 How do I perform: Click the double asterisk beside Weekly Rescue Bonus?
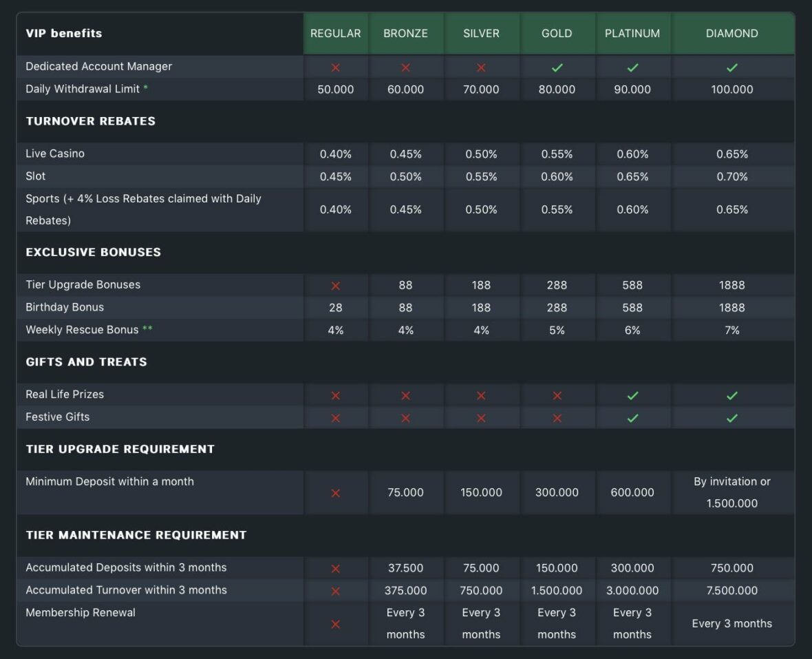[147, 330]
